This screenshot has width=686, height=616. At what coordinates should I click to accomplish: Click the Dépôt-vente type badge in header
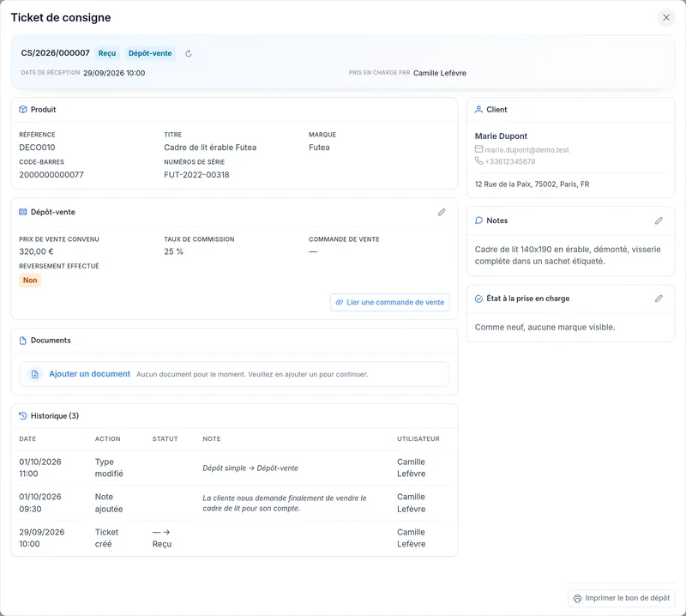150,53
